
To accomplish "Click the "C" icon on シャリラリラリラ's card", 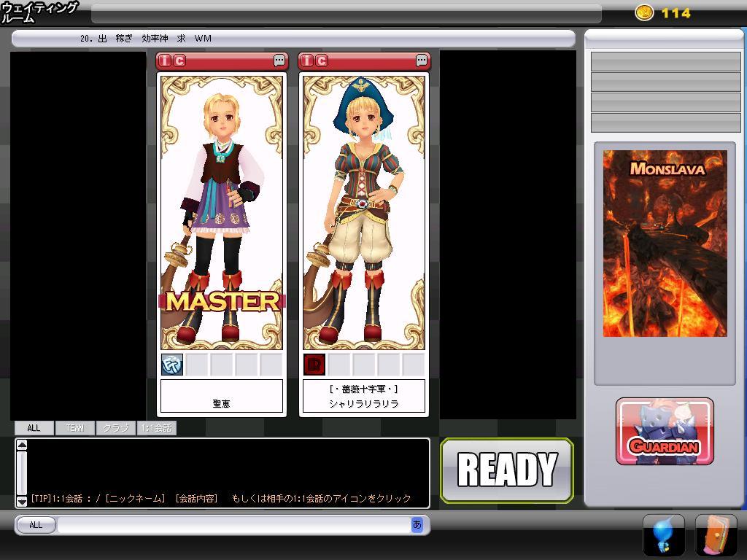I will (x=322, y=61).
